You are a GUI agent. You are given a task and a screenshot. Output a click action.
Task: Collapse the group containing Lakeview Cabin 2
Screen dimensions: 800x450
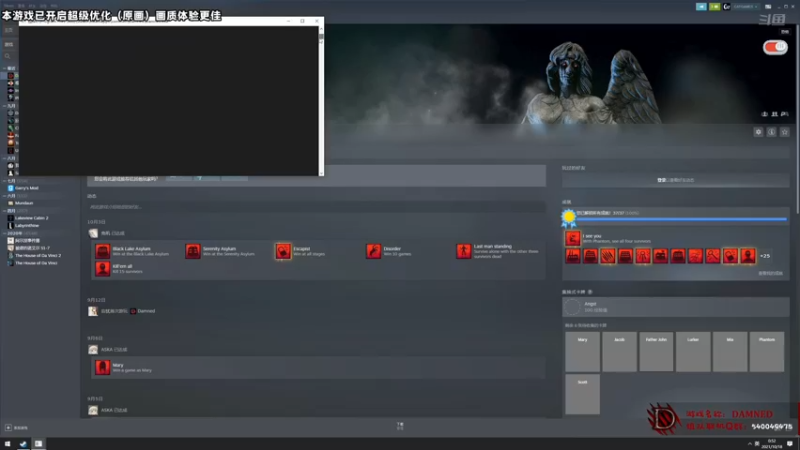click(x=5, y=211)
